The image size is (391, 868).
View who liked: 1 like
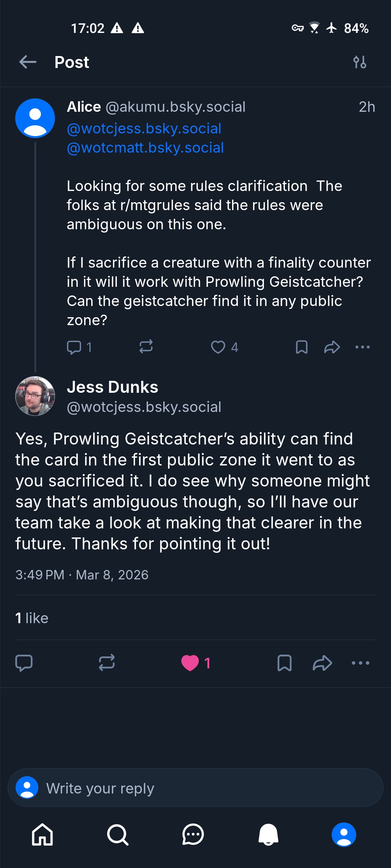(32, 618)
